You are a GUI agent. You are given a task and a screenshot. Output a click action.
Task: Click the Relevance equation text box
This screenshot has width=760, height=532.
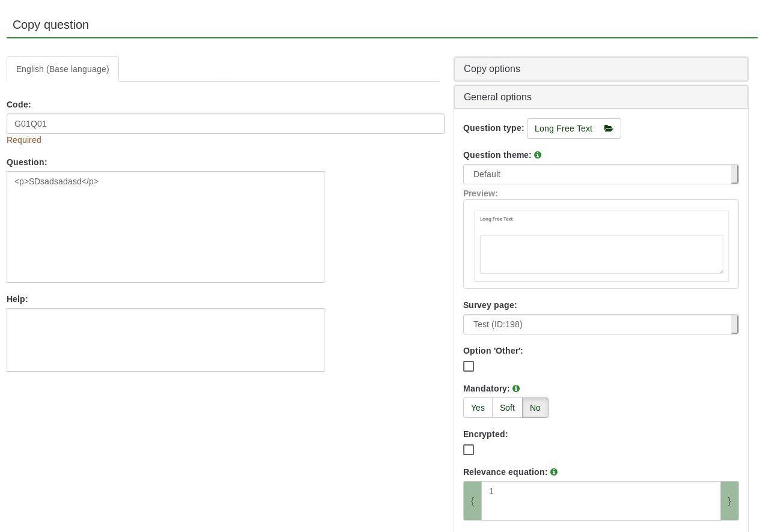tap(601, 501)
